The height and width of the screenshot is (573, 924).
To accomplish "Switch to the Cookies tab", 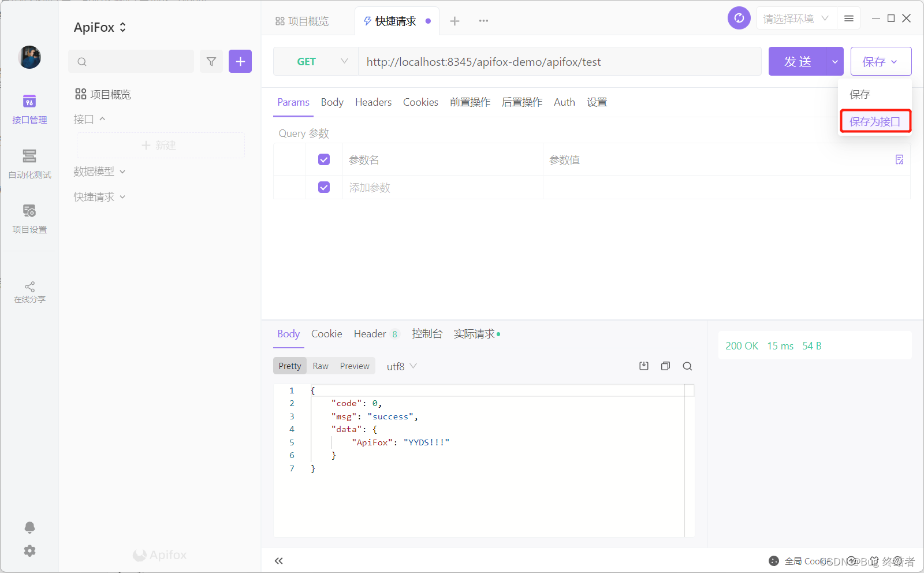I will pos(420,102).
